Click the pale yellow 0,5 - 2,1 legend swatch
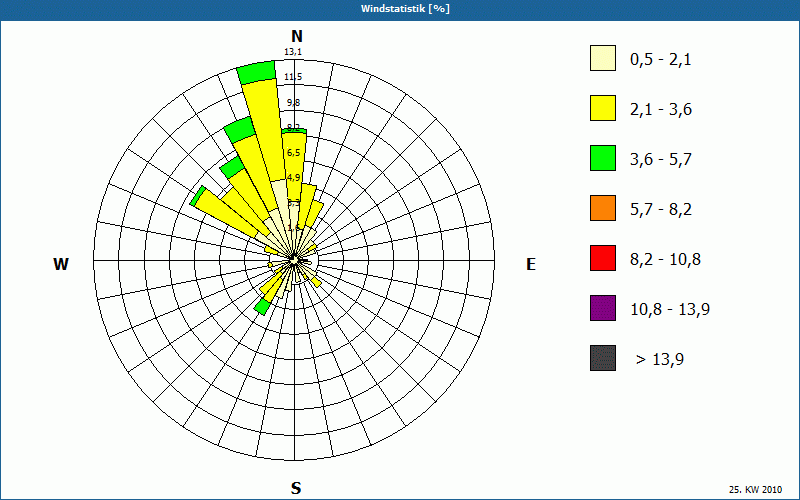Viewport: 800px width, 500px height. (603, 58)
